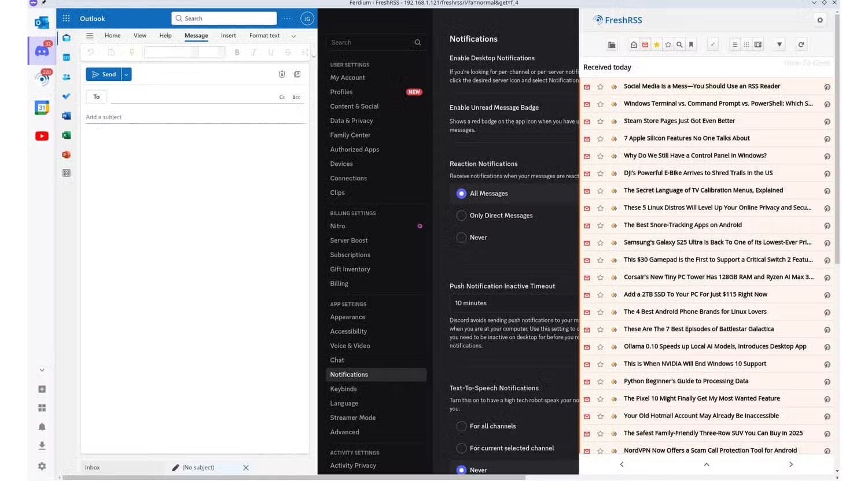
Task: Toggle unread articles filter in FreshRSS
Action: (x=645, y=45)
